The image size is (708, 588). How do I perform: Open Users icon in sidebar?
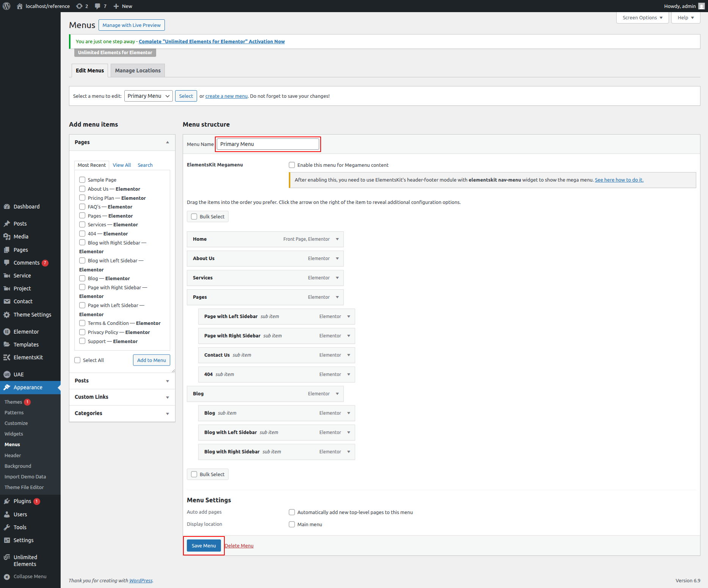point(7,514)
